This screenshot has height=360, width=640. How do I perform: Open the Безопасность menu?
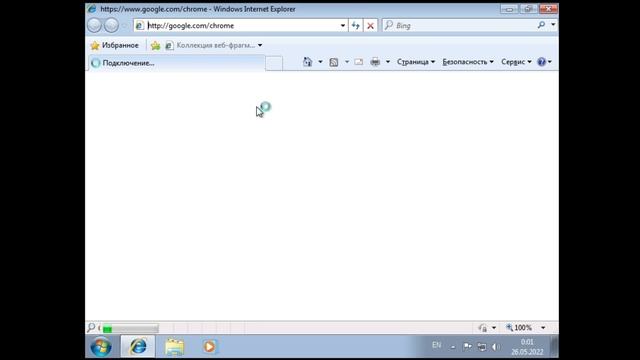[468, 62]
